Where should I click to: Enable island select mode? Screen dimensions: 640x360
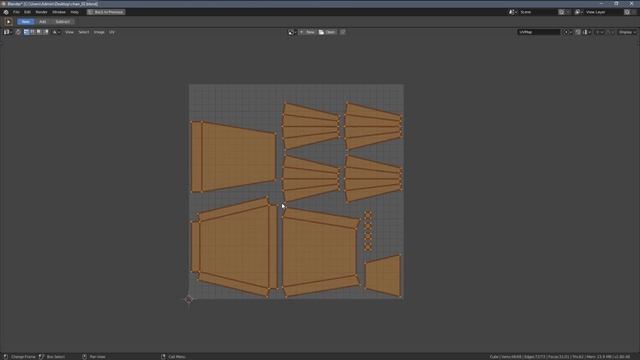point(46,32)
